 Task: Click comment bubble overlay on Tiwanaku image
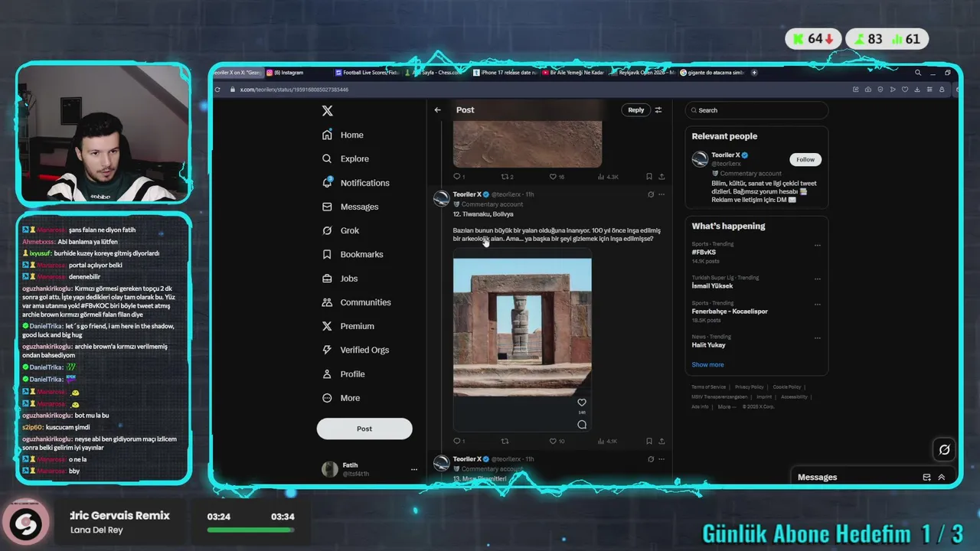(x=582, y=425)
